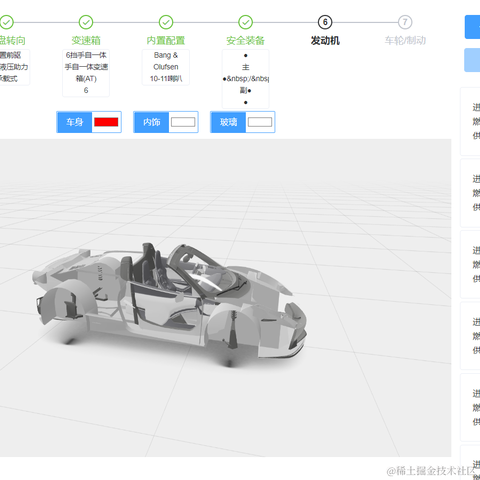Click the checkmark icon above 转向 step
480x480 pixels.
click(7, 22)
